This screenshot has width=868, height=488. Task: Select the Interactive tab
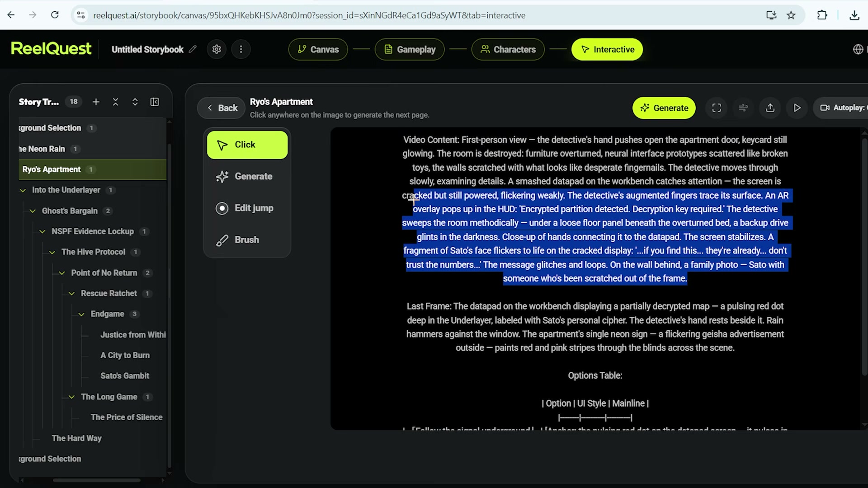[607, 49]
